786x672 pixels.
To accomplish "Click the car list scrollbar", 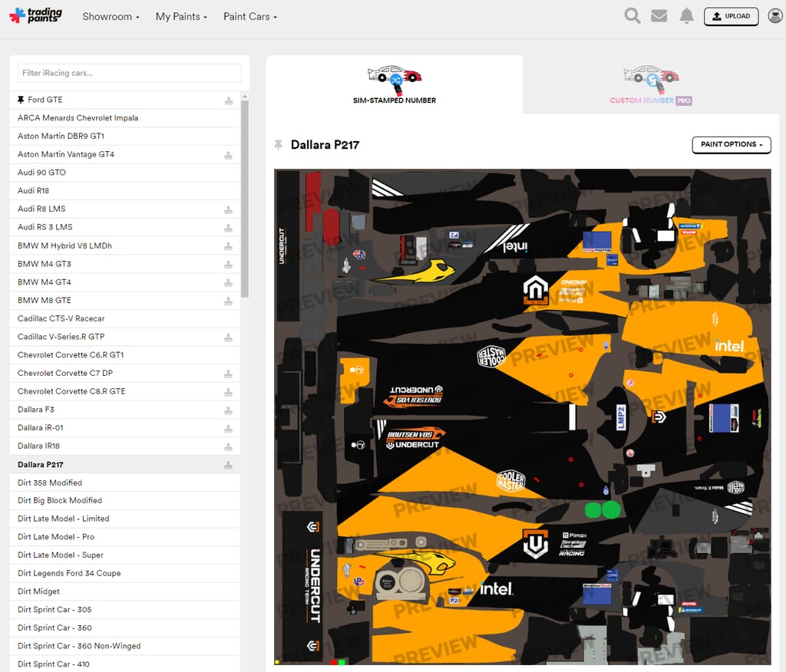I will tap(245, 199).
